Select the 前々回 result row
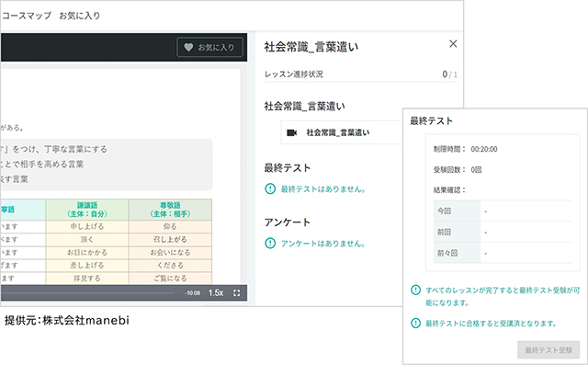Screen dimensions: 588x365 503,253
